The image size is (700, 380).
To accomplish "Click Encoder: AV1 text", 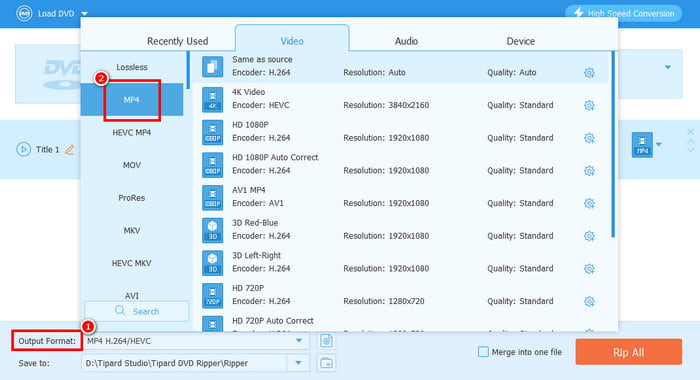I will (258, 203).
